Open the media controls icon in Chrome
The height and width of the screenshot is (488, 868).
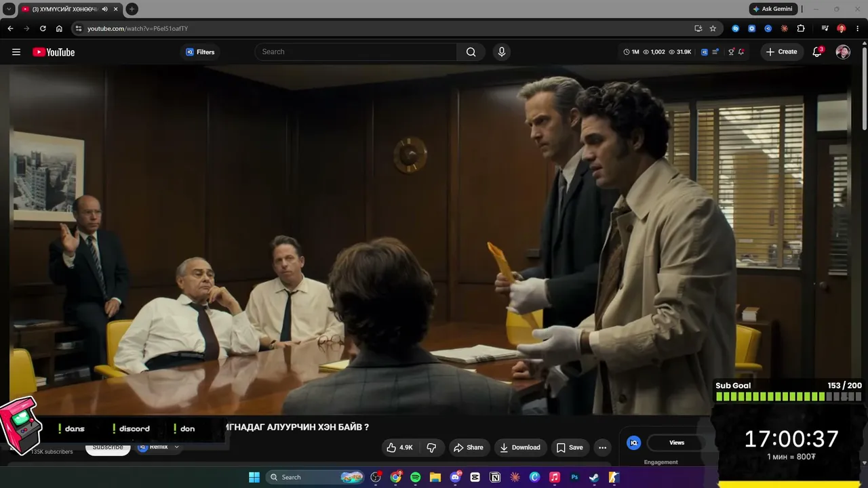[825, 28]
